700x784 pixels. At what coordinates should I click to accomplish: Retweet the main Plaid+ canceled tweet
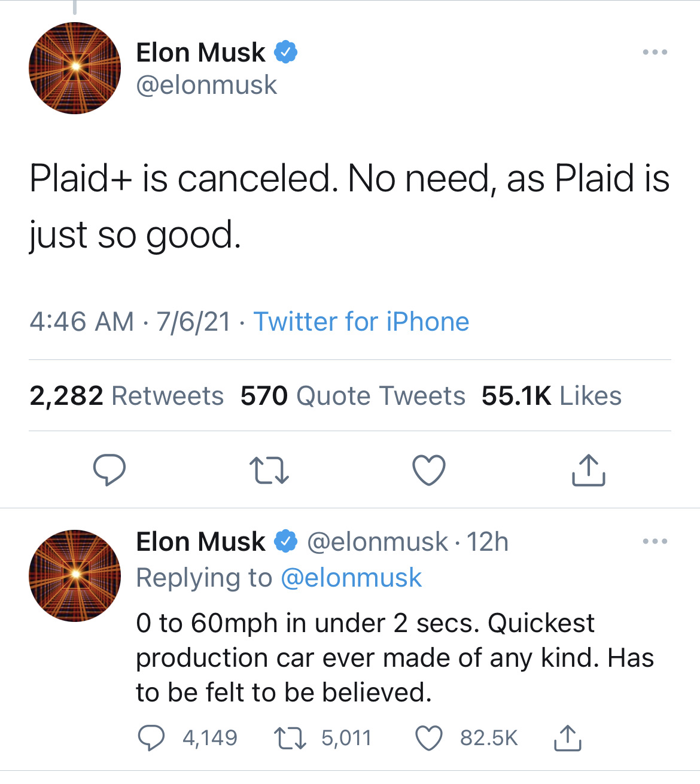coord(269,470)
